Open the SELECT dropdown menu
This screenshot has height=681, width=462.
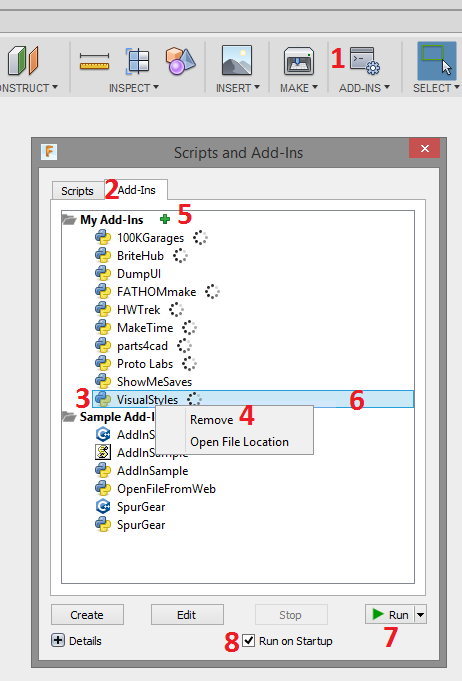coord(436,88)
